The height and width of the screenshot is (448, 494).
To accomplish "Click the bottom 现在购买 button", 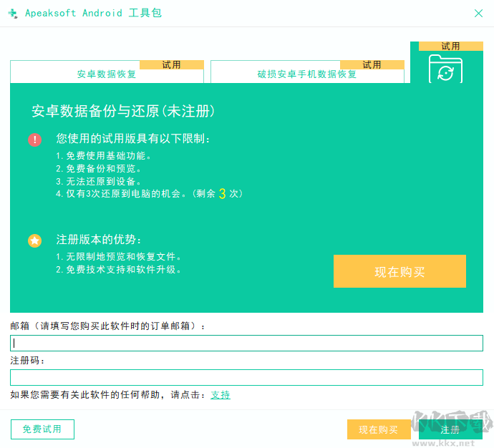I will click(379, 429).
